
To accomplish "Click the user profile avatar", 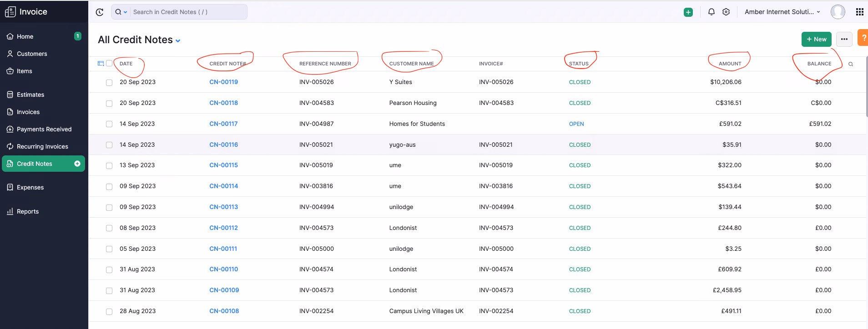I will coord(838,12).
